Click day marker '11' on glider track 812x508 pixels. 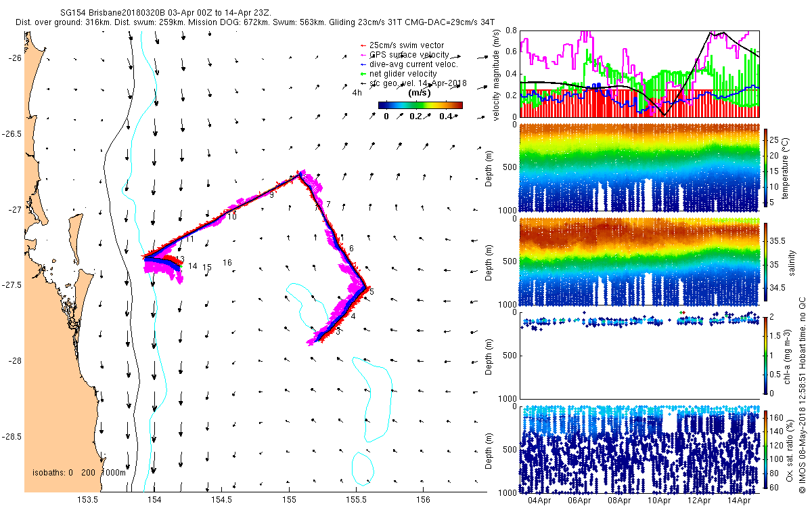point(190,239)
